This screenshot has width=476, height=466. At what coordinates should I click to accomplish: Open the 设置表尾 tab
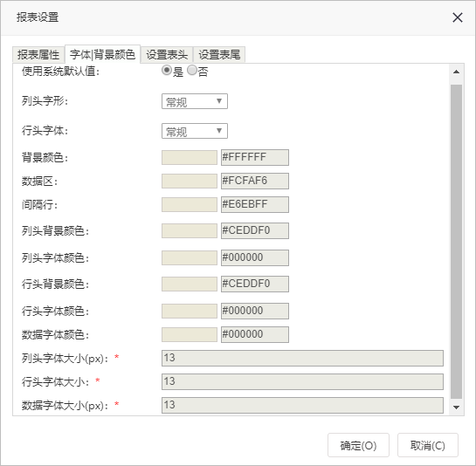coord(219,55)
